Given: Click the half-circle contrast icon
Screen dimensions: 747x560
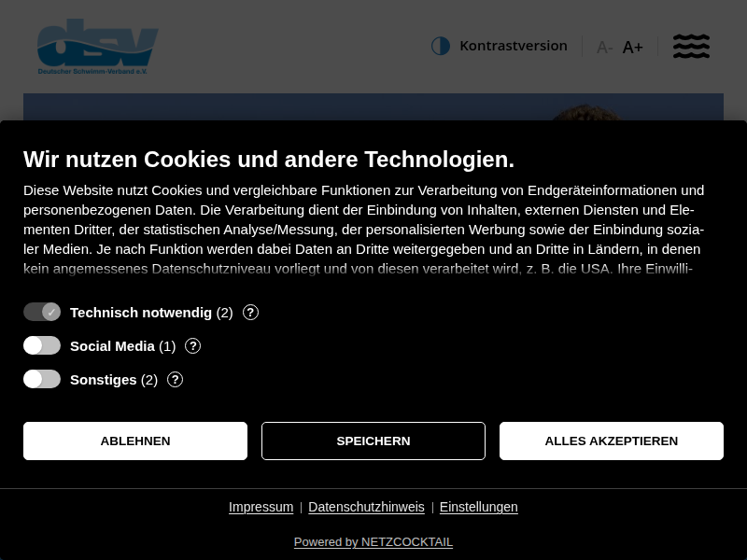Looking at the screenshot, I should pyautogui.click(x=441, y=46).
